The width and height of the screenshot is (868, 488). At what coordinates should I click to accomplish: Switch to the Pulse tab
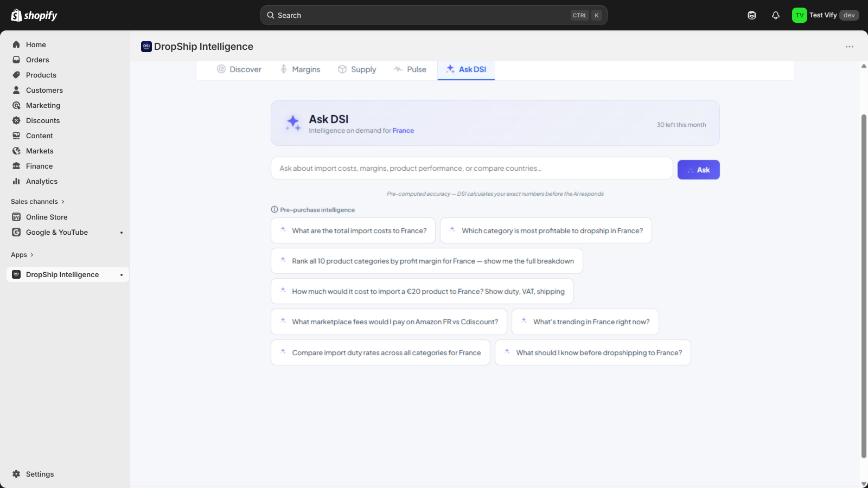pyautogui.click(x=410, y=69)
